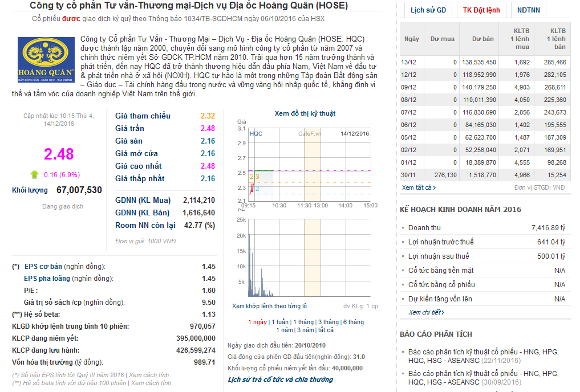The height and width of the screenshot is (392, 580).
Task: Click the Hoàng Quân company logo
Action: 46,59
